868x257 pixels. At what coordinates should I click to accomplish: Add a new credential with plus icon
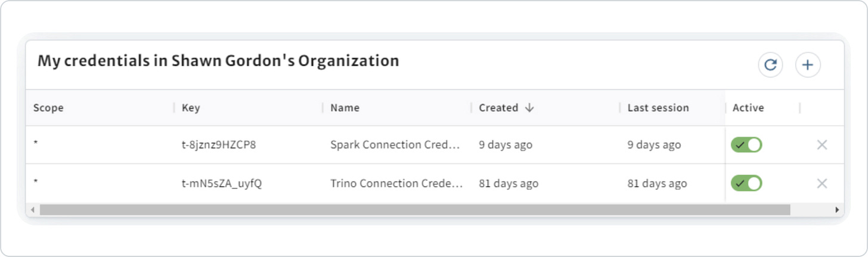click(x=808, y=65)
